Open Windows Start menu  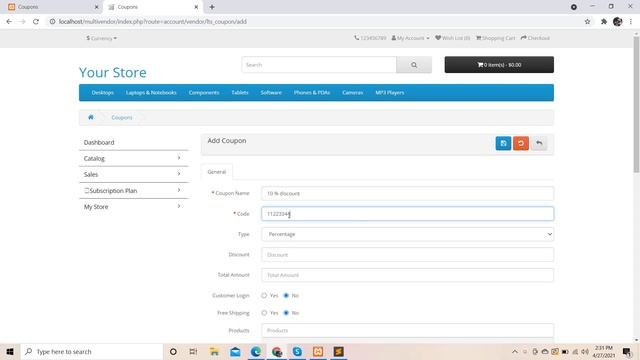tap(10, 351)
